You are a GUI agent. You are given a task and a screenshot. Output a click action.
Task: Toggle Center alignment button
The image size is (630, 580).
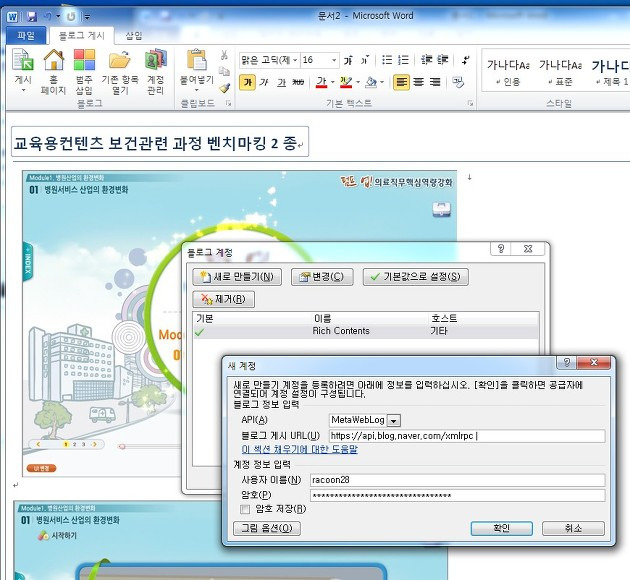(x=418, y=82)
